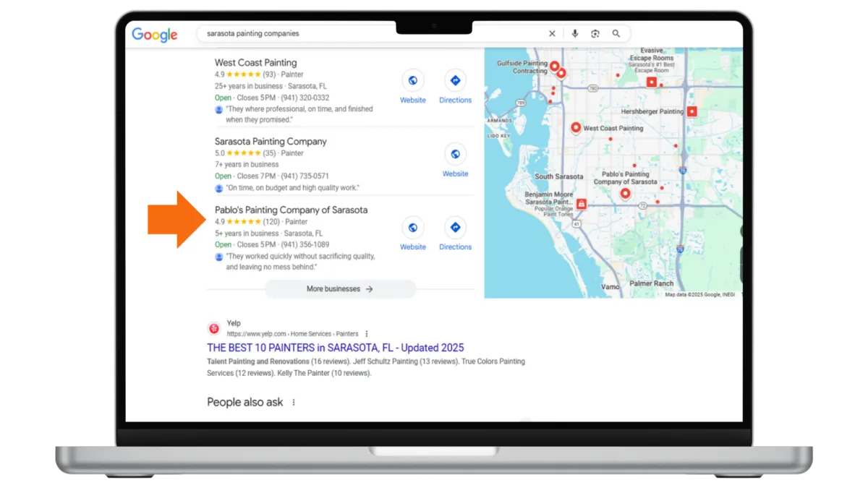Click West Coast Painting's (93) review count
The height and width of the screenshot is (488, 868).
coord(269,74)
